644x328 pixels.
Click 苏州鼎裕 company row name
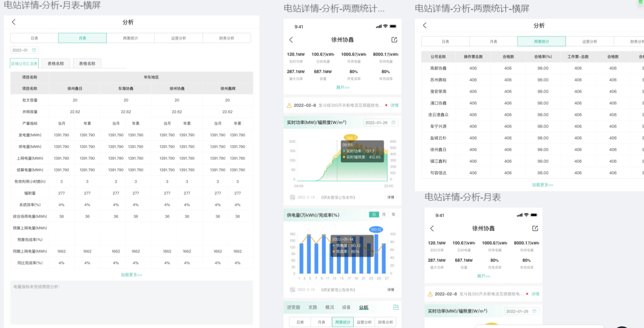coord(438,80)
